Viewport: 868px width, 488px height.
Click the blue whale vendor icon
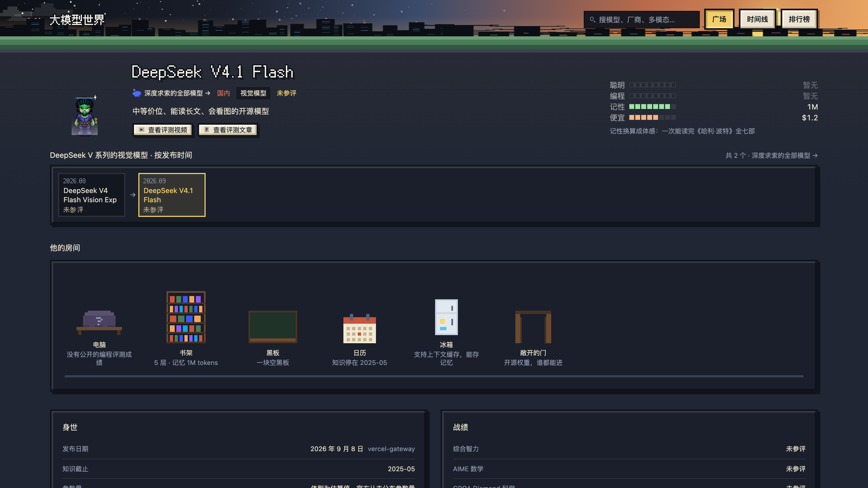coord(136,93)
